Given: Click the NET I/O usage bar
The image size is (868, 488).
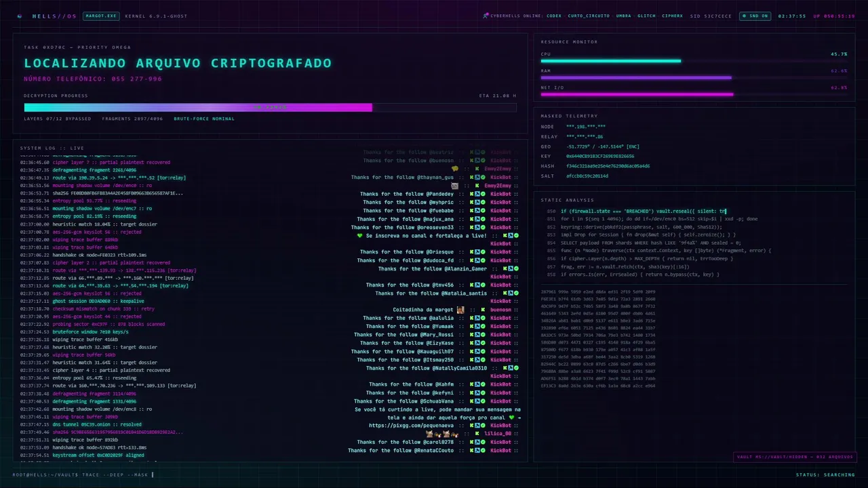Looking at the screenshot, I should (694, 94).
